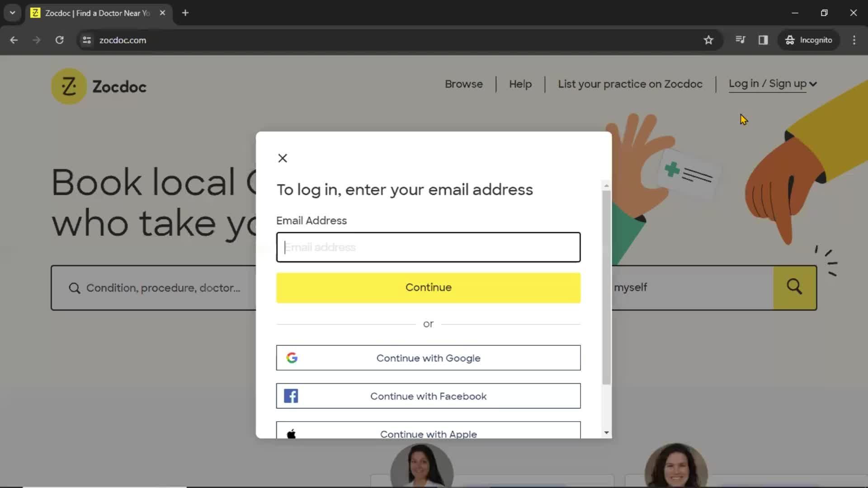This screenshot has height=488, width=868.
Task: Close the login modal dialog
Action: click(x=282, y=158)
